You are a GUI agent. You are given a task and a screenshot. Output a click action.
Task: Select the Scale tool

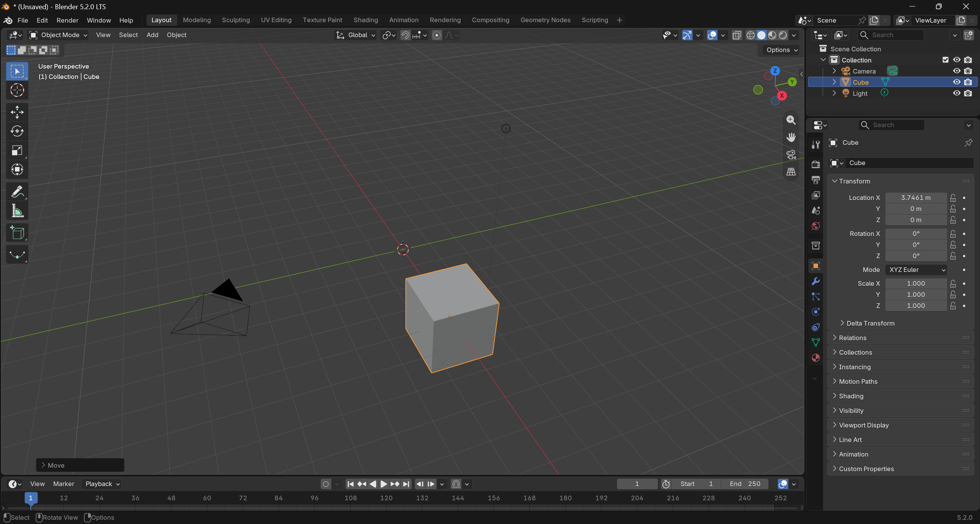[17, 151]
